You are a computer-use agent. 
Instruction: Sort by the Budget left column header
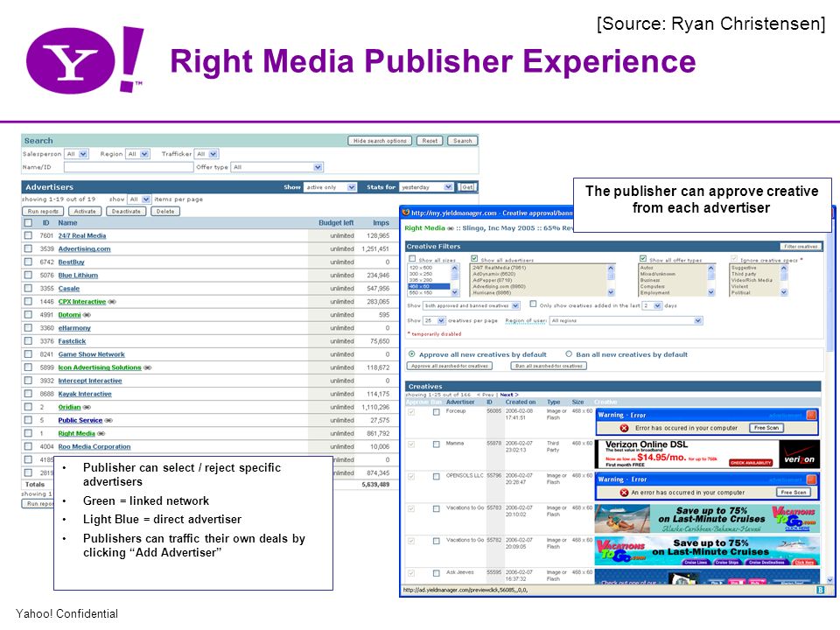(336, 223)
